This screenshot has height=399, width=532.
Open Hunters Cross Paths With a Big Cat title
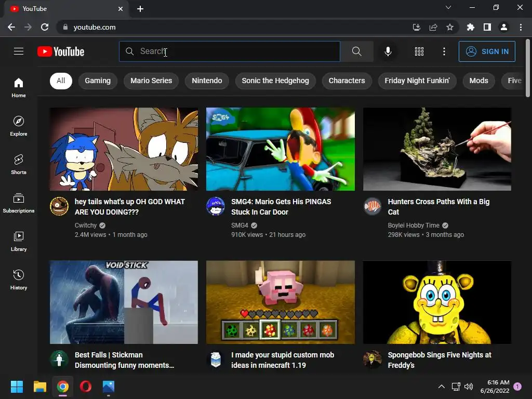pyautogui.click(x=438, y=207)
